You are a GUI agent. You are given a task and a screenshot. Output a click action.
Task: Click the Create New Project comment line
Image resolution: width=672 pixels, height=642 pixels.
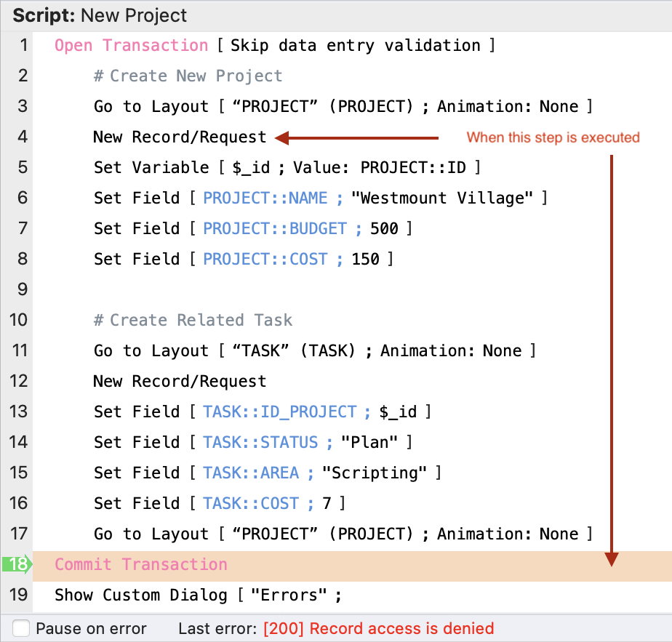point(188,76)
